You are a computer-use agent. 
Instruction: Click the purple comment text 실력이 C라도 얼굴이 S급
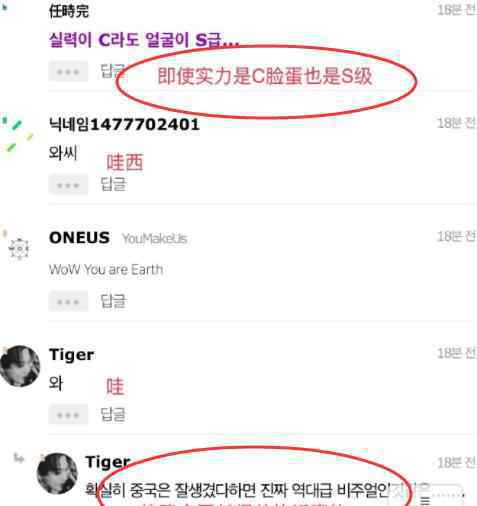(144, 40)
